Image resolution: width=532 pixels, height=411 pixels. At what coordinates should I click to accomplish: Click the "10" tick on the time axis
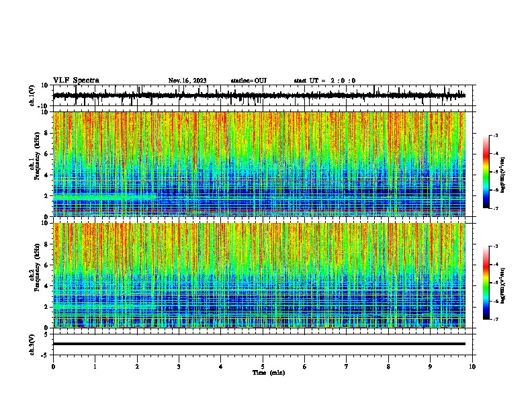(472, 367)
